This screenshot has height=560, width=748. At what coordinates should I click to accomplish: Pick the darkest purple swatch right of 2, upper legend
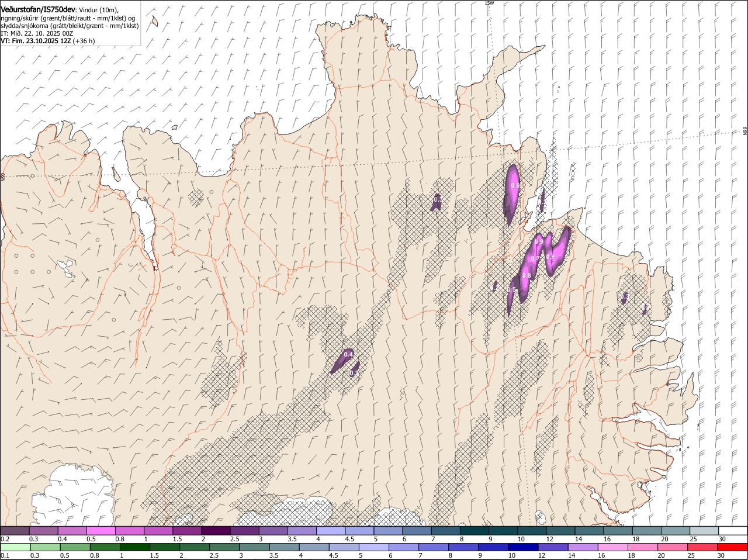pos(216,531)
